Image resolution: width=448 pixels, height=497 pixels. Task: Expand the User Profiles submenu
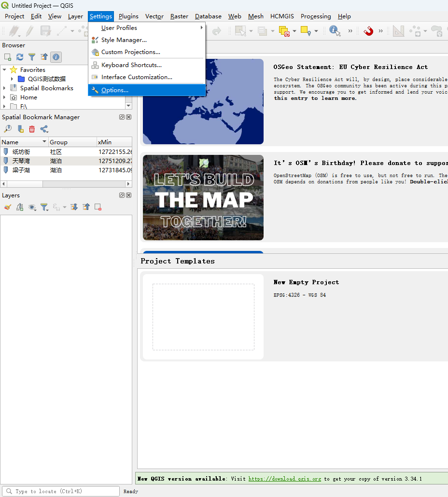point(147,28)
